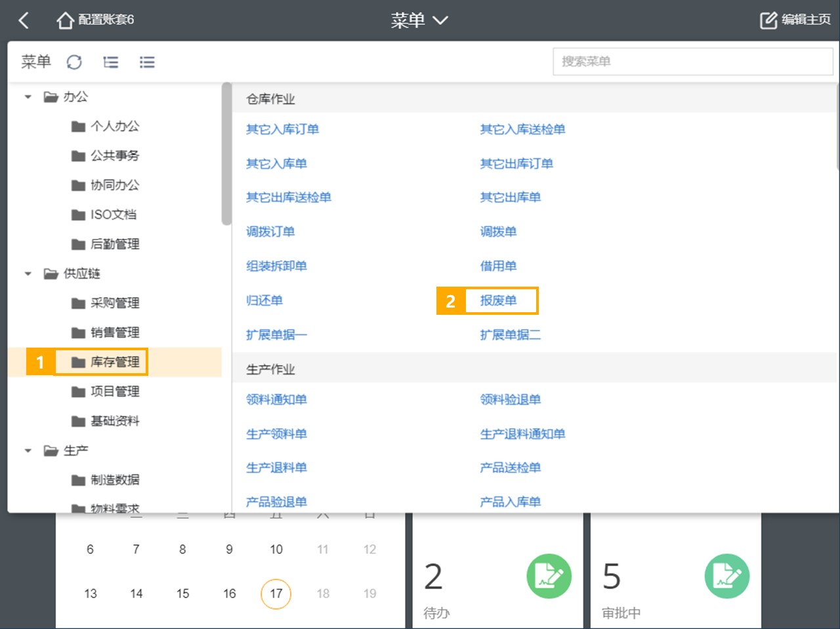The width and height of the screenshot is (840, 629).
Task: Click the green icon on 审批中 card
Action: click(x=727, y=577)
